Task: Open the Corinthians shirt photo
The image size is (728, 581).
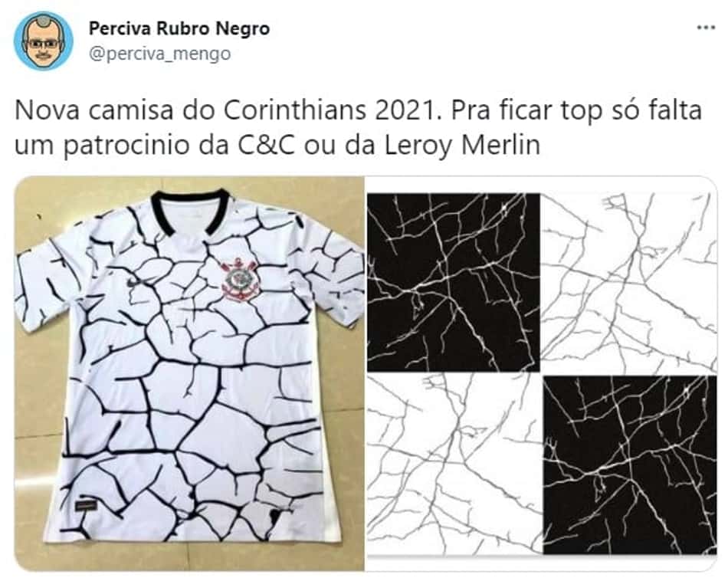Action: click(189, 373)
